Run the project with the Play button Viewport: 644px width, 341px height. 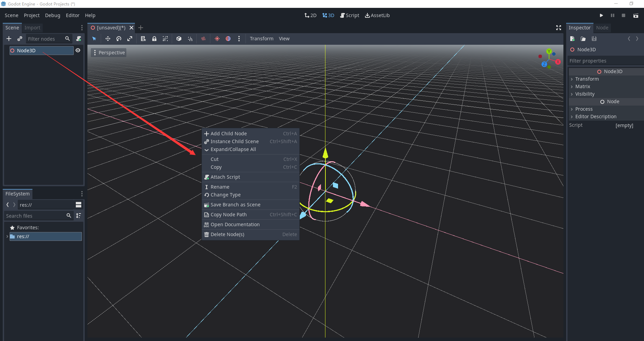[x=601, y=15]
